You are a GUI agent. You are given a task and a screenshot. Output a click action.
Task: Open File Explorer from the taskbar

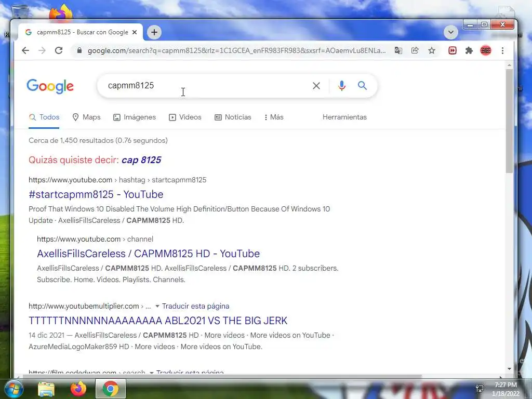(46, 389)
